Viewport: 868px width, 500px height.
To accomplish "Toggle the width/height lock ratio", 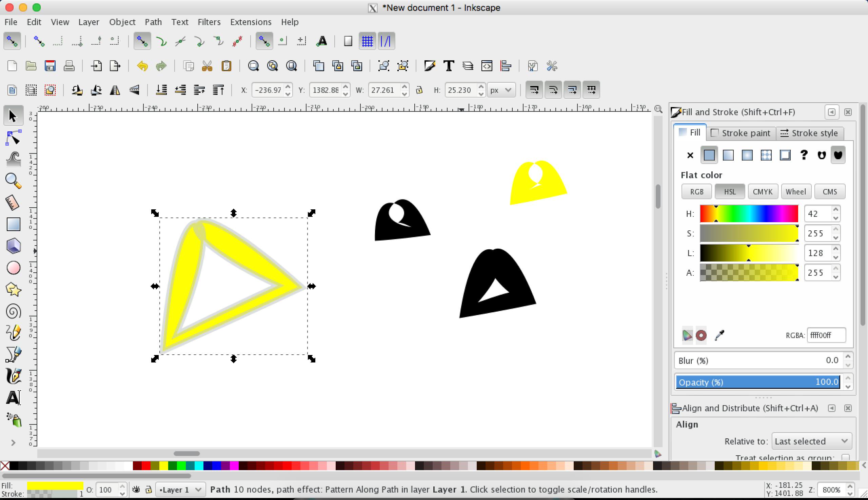I will pos(419,90).
